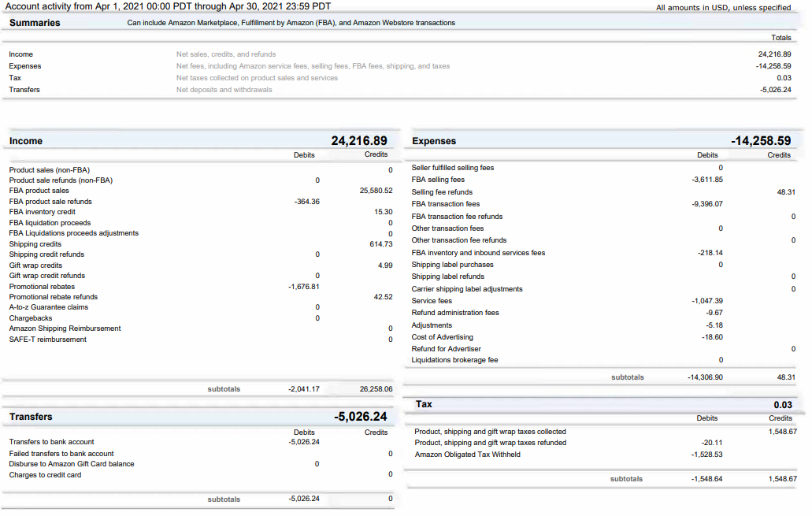Screen dimensions: 812x516
Task: Click Gift wrap credits value 4.99
Action: pos(385,265)
